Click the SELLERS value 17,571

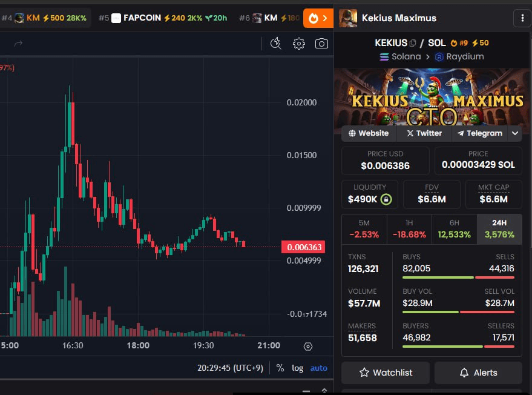[503, 337]
